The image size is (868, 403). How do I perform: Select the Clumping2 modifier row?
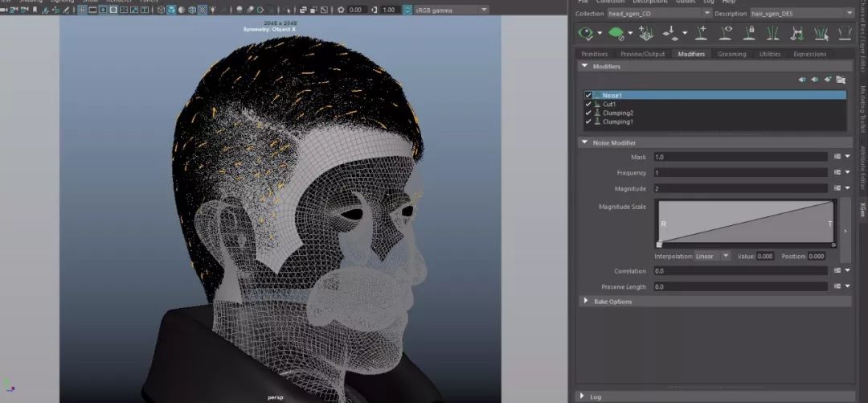714,113
